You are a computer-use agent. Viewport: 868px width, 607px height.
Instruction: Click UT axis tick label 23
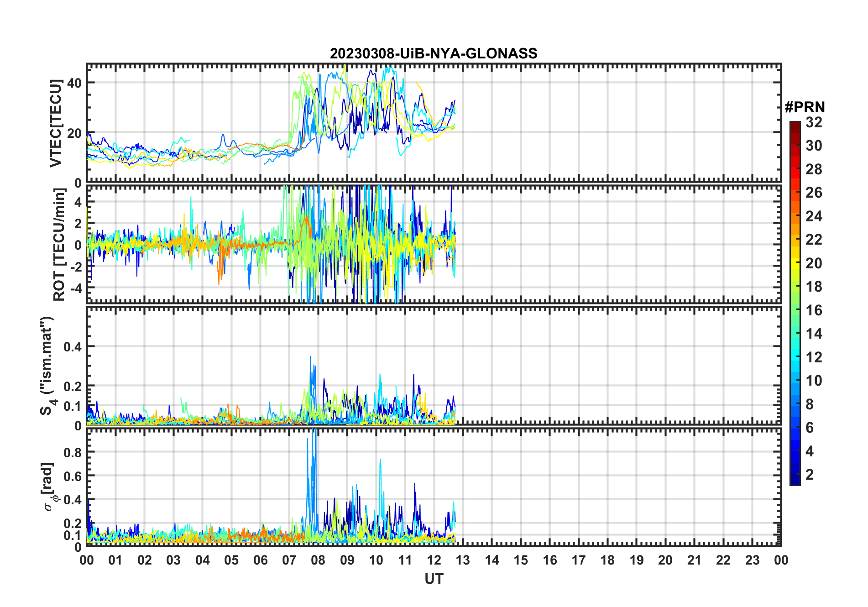click(x=753, y=560)
